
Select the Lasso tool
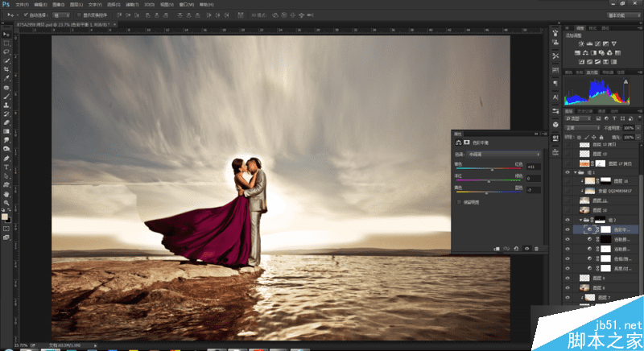click(x=6, y=52)
